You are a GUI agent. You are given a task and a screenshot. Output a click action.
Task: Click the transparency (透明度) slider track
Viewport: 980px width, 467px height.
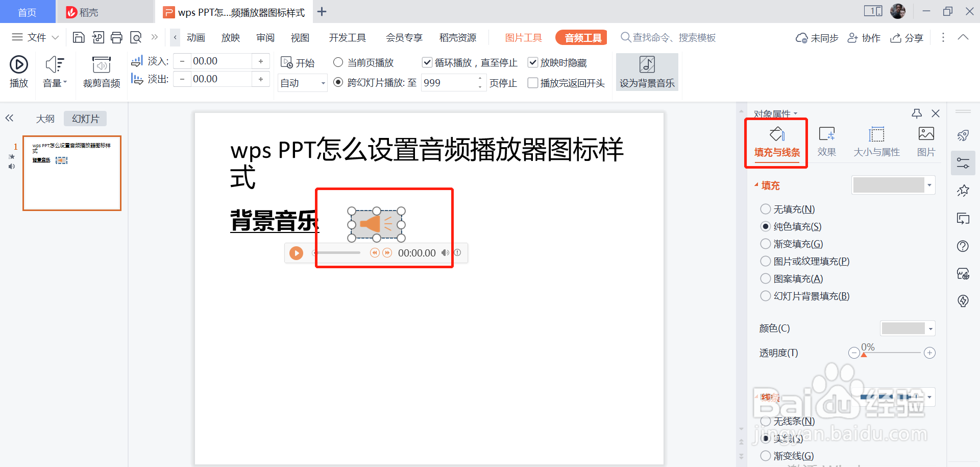(x=892, y=353)
